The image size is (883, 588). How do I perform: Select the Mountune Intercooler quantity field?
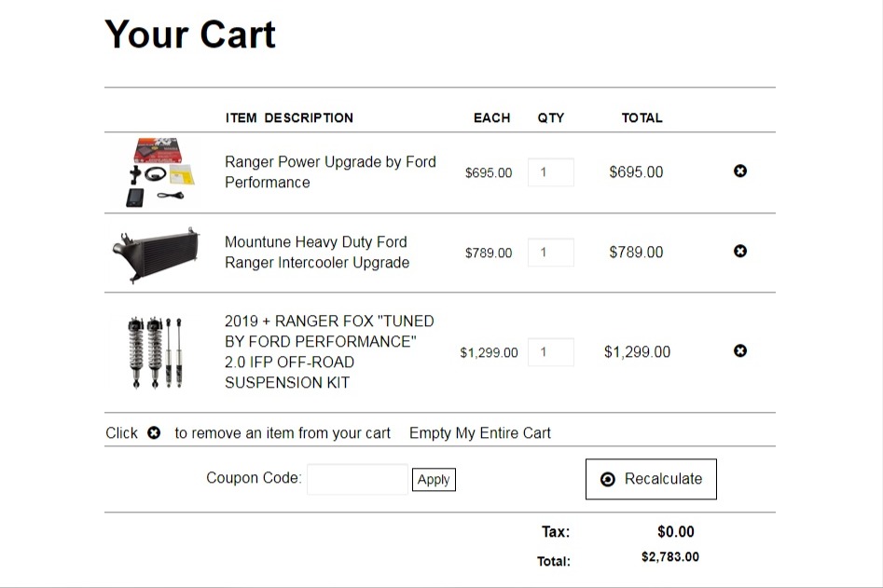pyautogui.click(x=551, y=253)
